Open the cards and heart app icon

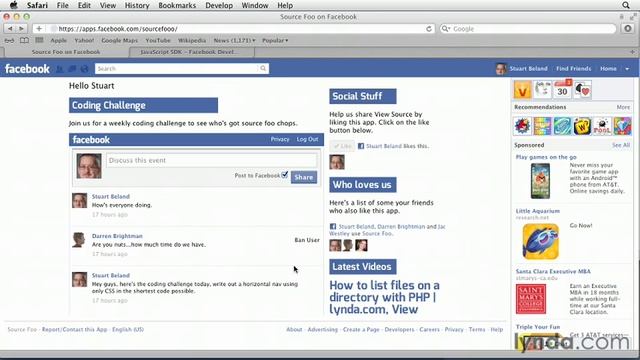(582, 89)
